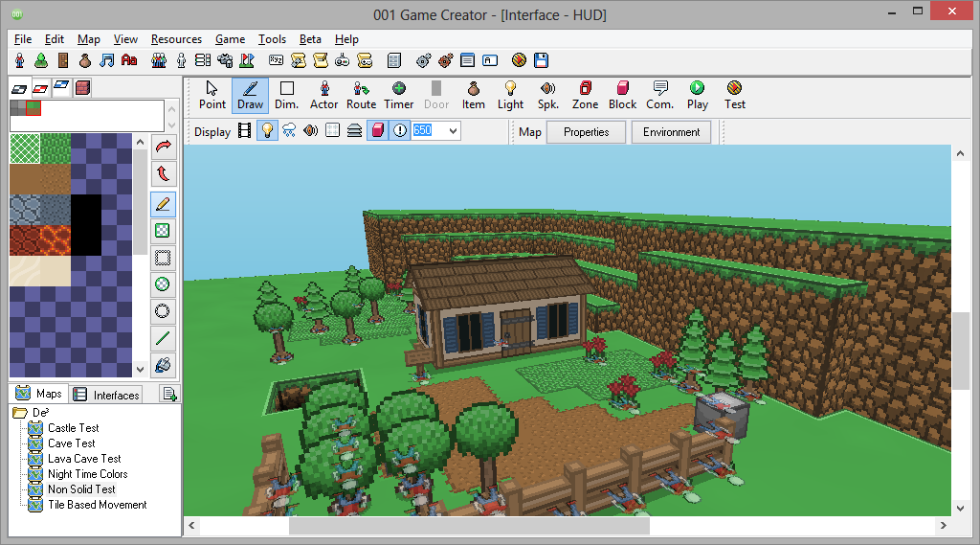Toggle the grid display option
The width and height of the screenshot is (980, 545).
pos(332,131)
